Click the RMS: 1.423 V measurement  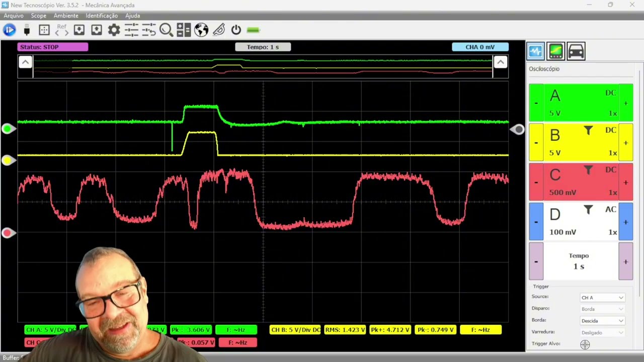tap(345, 330)
